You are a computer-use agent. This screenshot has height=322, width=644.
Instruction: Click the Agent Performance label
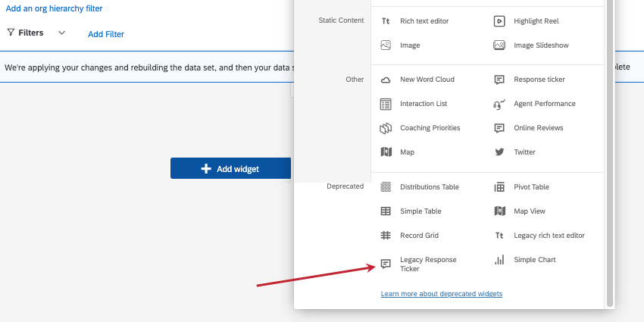545,104
